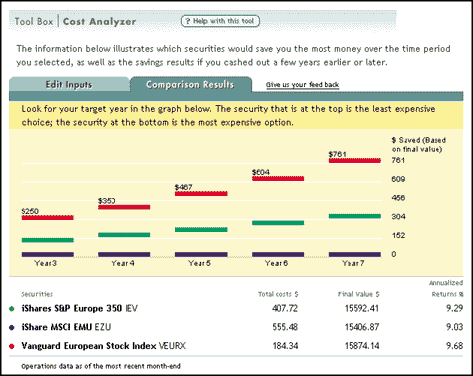The image size is (473, 376).
Task: Click the Total costs $ column header
Action: (x=278, y=294)
